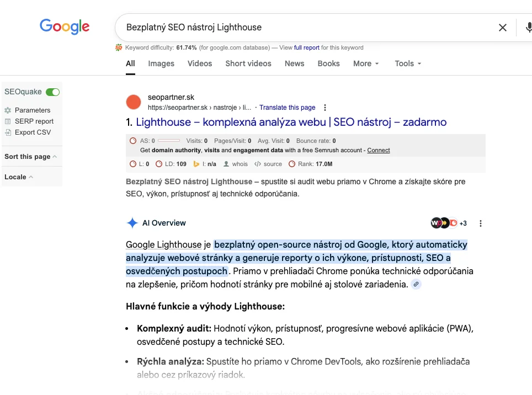Clear the search box with X icon
This screenshot has width=532, height=395.
502,28
